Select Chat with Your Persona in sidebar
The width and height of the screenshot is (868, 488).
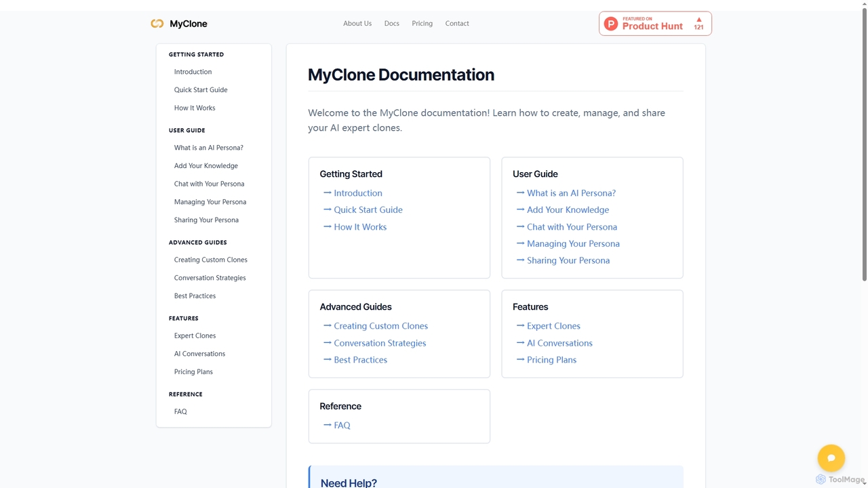[x=209, y=184]
